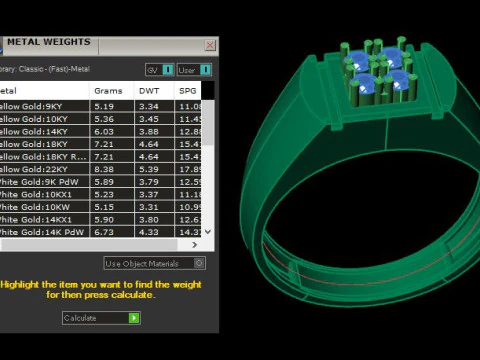This screenshot has width=480, height=360.
Task: Click the scroll down arrow in the table
Action: click(x=208, y=231)
